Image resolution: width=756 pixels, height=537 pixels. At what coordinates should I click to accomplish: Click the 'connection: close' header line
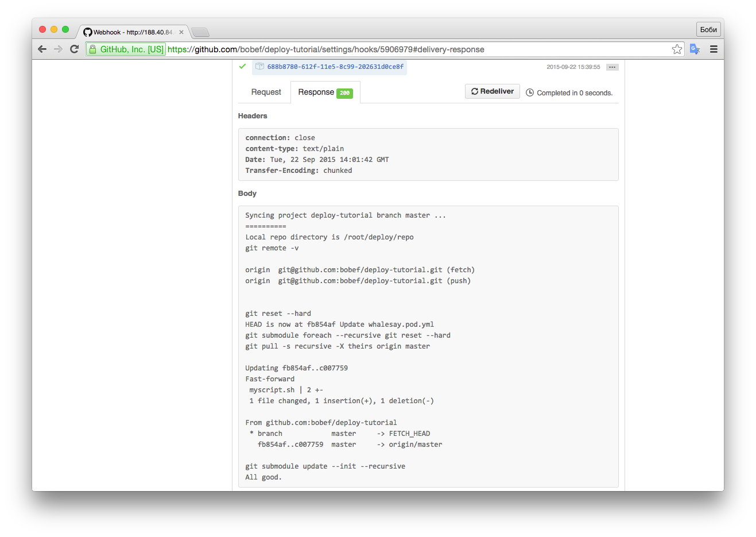(x=280, y=138)
